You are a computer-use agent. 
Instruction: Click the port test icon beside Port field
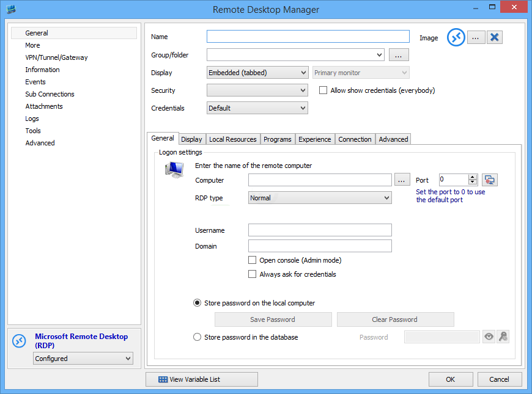pyautogui.click(x=489, y=180)
